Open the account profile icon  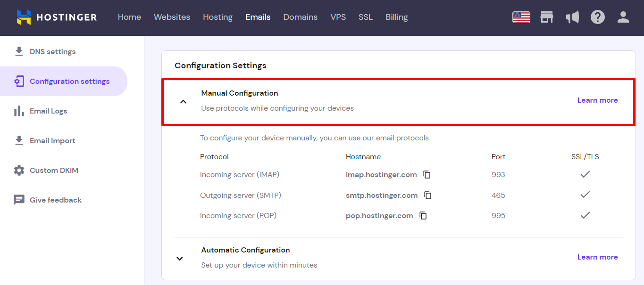pyautogui.click(x=623, y=17)
